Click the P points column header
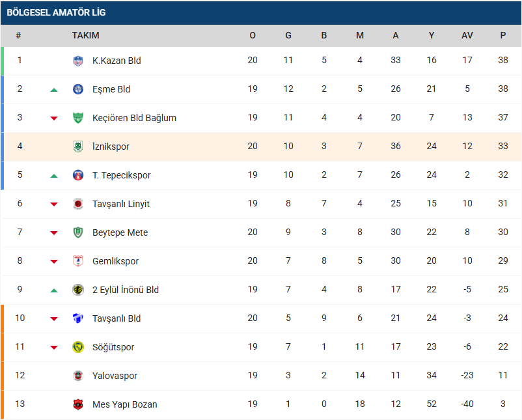This screenshot has height=420, width=522. [502, 35]
